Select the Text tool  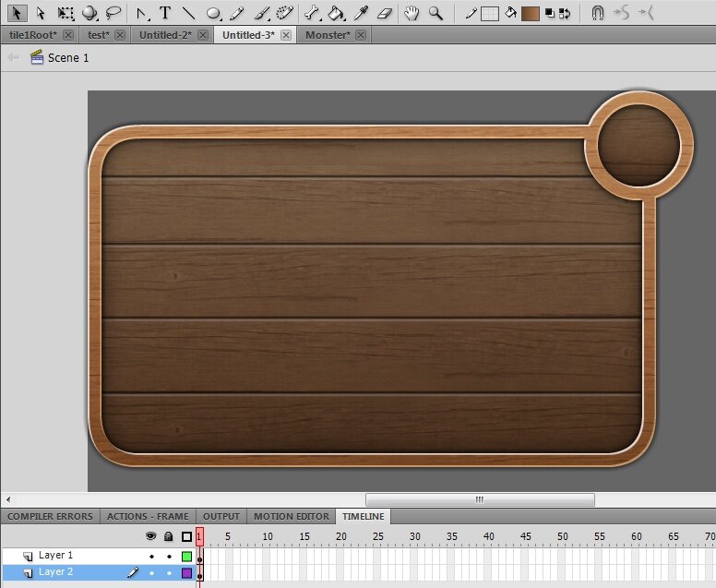(x=165, y=13)
